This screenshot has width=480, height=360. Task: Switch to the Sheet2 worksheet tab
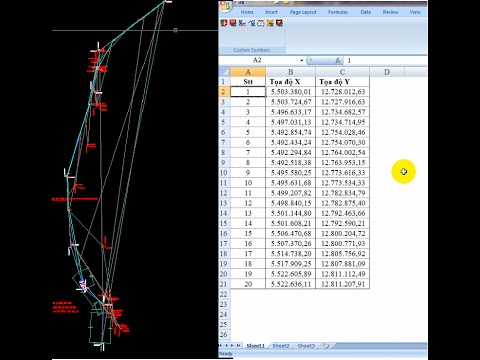pyautogui.click(x=281, y=346)
